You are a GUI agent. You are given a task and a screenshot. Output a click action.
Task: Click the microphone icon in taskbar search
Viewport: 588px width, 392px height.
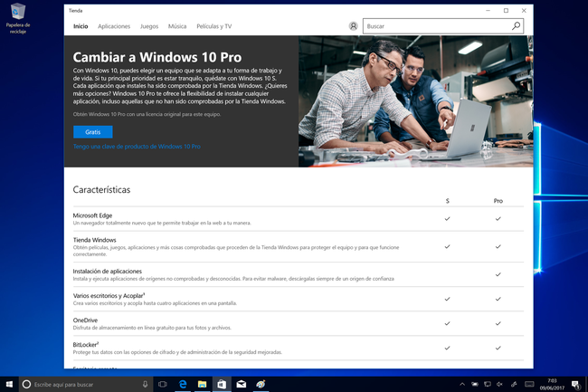(145, 384)
